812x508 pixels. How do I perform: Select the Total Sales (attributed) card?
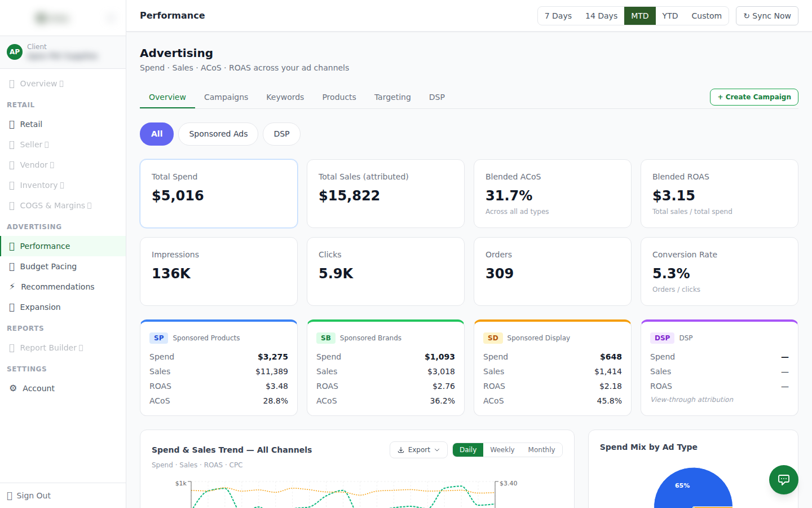coord(386,194)
